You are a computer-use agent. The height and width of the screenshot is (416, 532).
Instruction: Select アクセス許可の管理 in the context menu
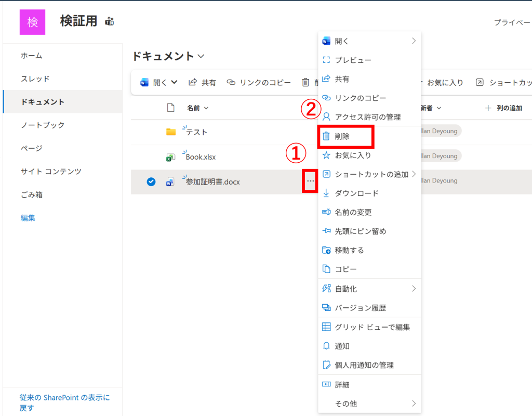point(367,117)
